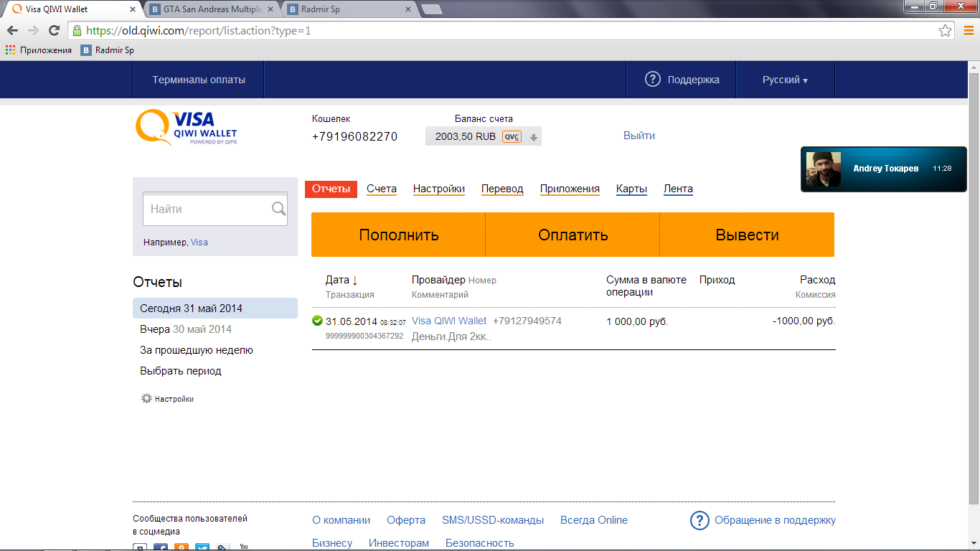
Task: Open the Лента tab
Action: [678, 189]
